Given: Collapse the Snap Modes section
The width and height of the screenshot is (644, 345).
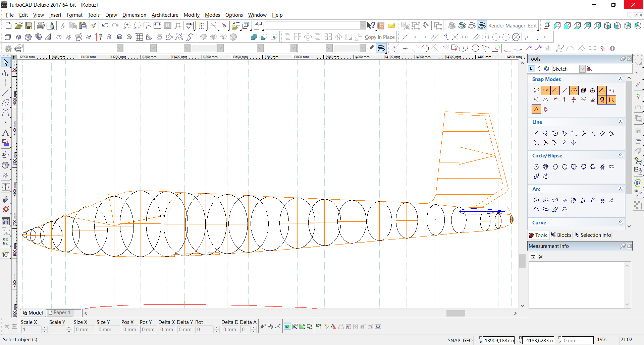Looking at the screenshot, I should [620, 79].
